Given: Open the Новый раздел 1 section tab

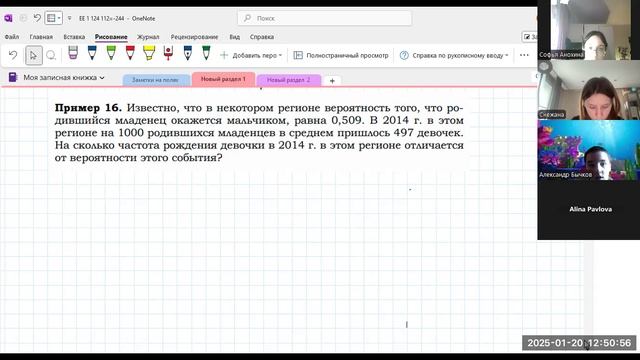Looking at the screenshot, I should [x=223, y=79].
